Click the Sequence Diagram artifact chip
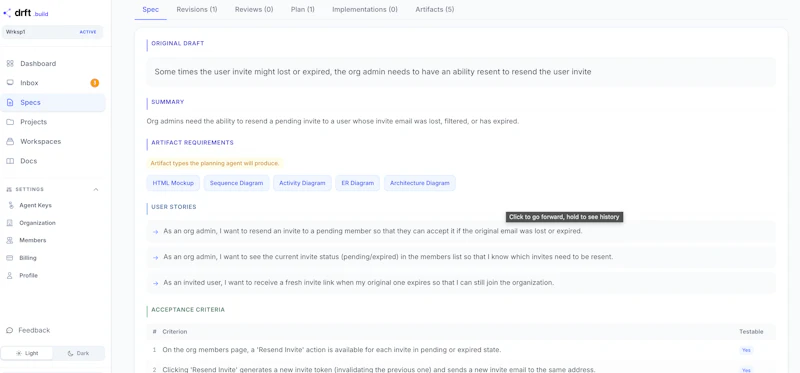This screenshot has height=373, width=800. (236, 183)
